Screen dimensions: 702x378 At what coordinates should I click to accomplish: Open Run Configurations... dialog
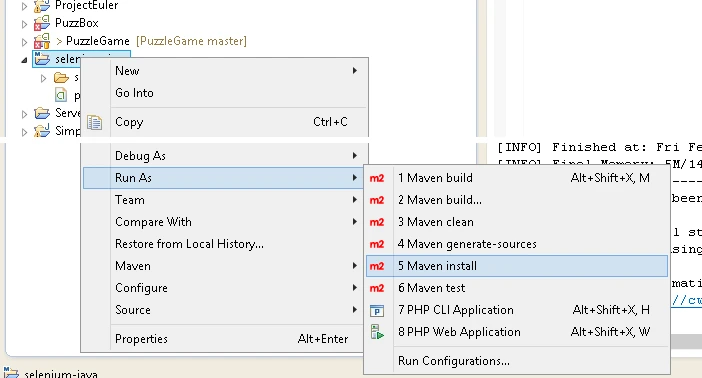click(x=517, y=361)
